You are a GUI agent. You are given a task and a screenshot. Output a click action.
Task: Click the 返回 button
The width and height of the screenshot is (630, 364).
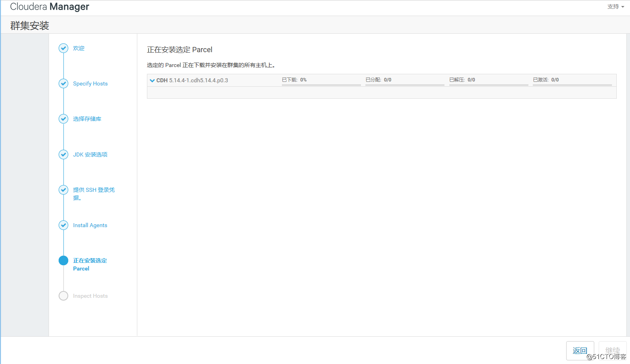tap(580, 351)
